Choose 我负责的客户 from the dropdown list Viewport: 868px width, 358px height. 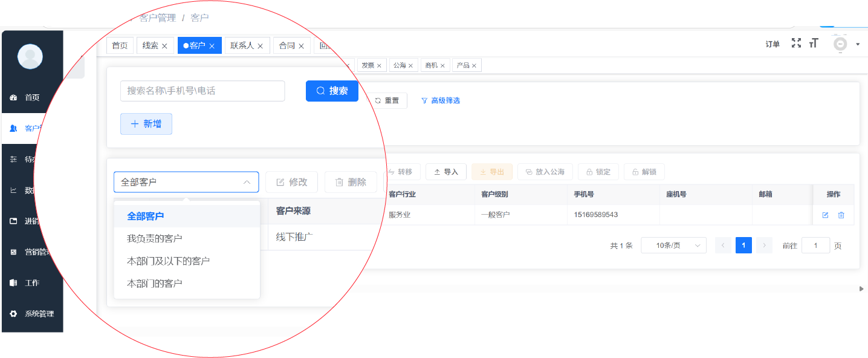pos(155,239)
